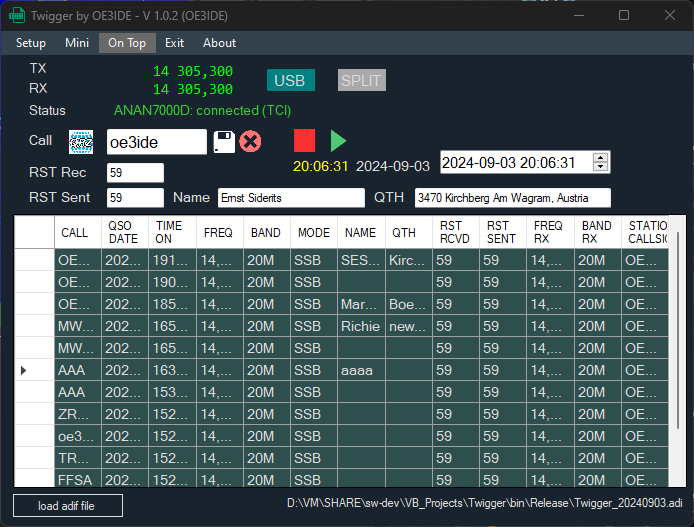Image resolution: width=694 pixels, height=527 pixels.
Task: Click ANAN7000D connected status text
Action: click(x=202, y=110)
